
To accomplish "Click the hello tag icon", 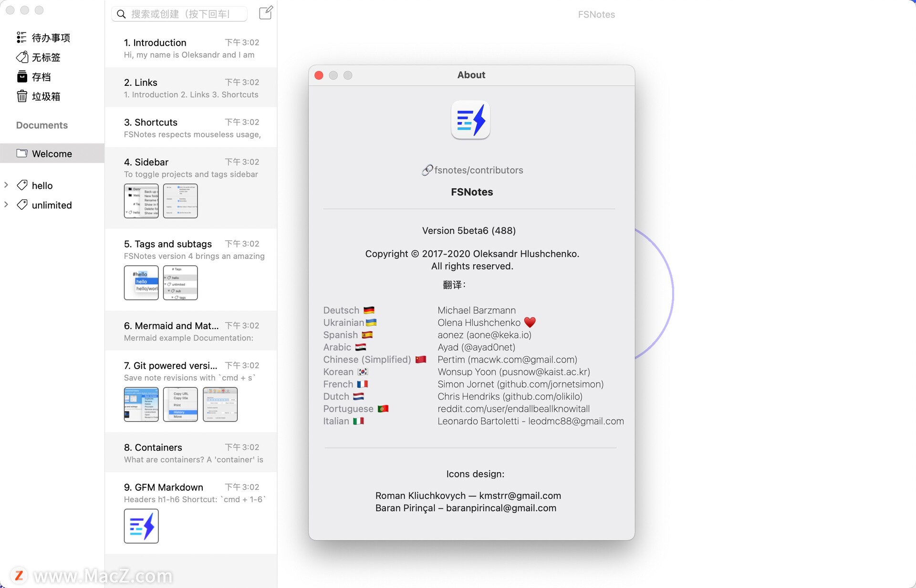I will coord(22,185).
